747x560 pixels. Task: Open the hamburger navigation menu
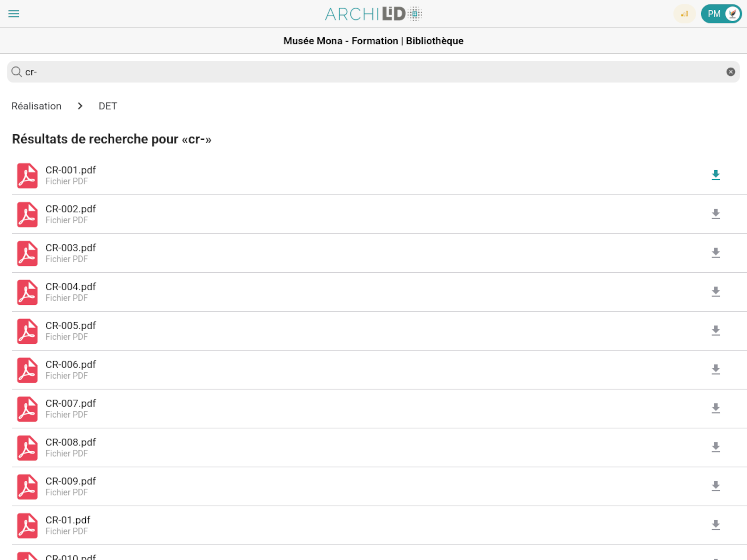point(13,14)
